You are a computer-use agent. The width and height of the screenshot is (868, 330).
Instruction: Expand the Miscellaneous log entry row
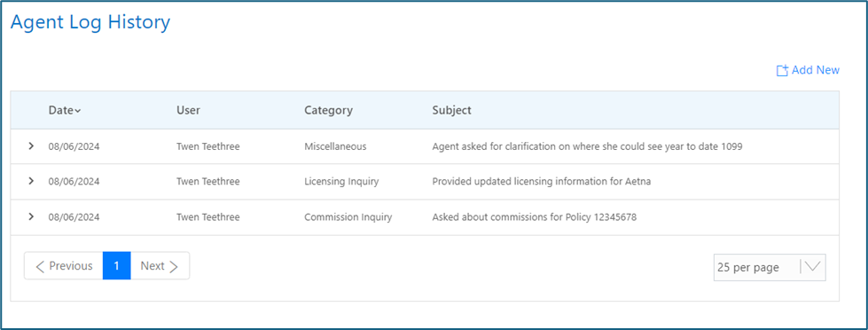coord(31,146)
